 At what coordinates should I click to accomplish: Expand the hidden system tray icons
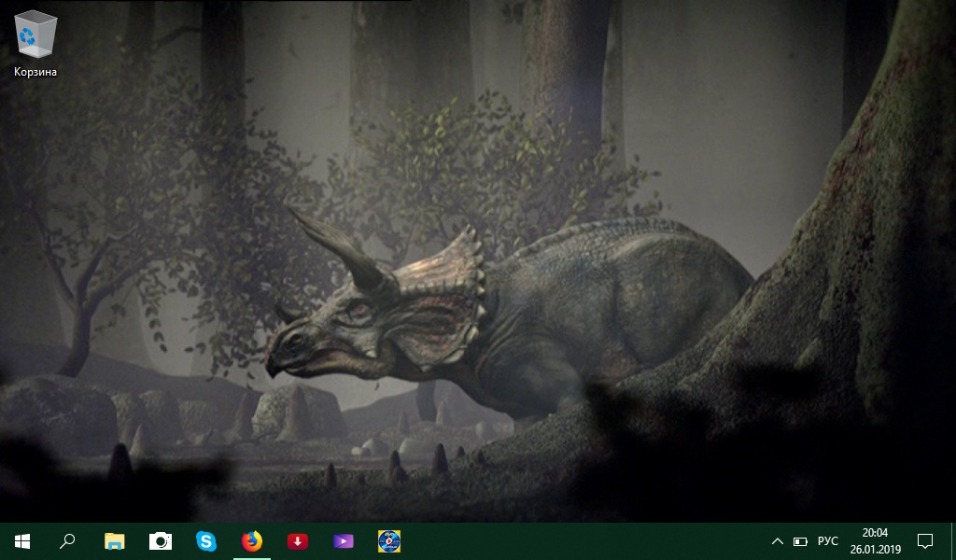[777, 541]
